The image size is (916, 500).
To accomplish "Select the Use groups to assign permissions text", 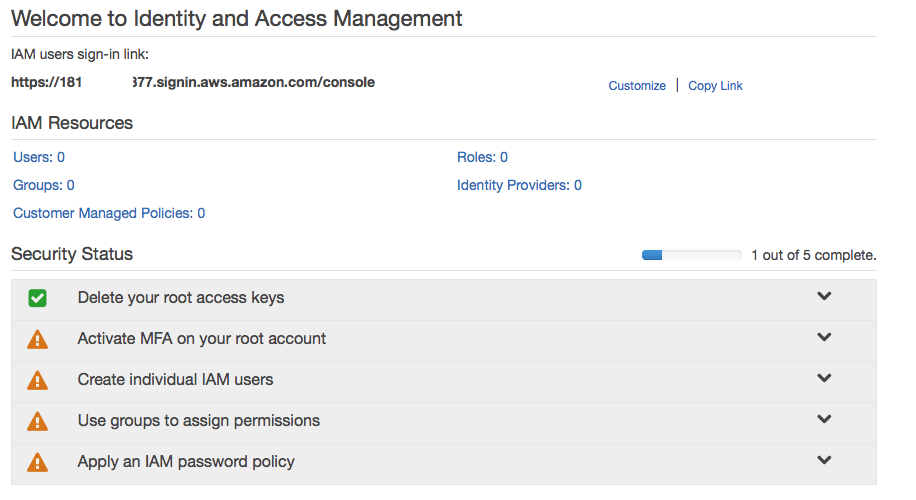I will point(199,421).
